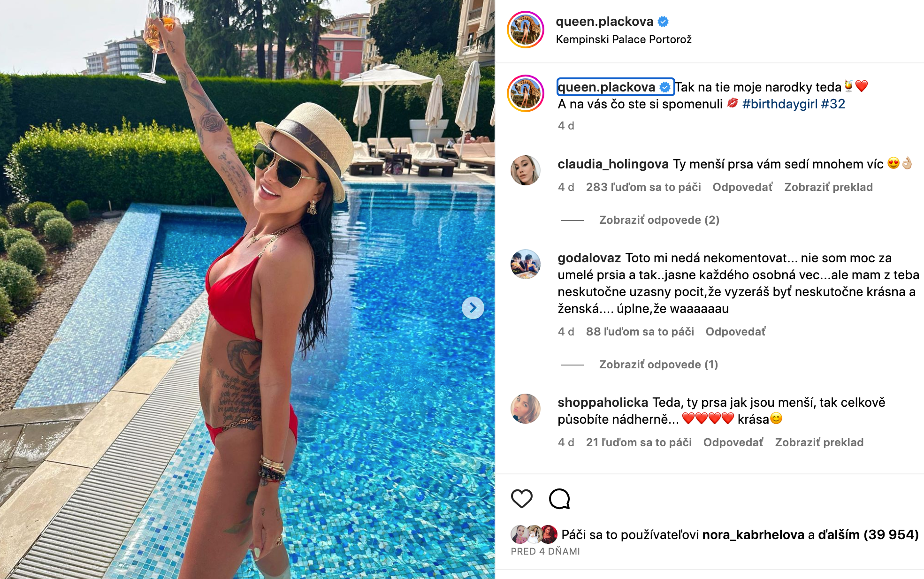Open the #birthdaygirl hashtag

point(780,104)
